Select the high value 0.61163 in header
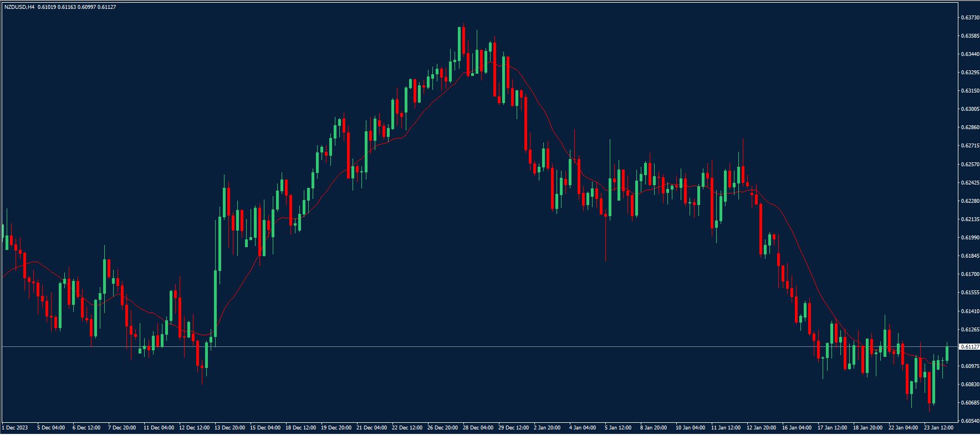 (67, 7)
